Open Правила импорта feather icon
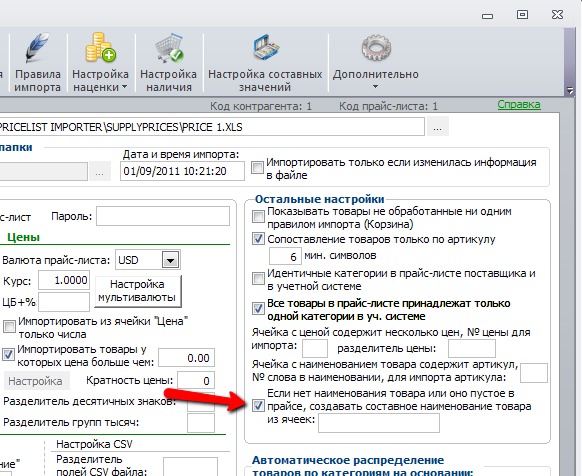Screen dimensions: 582x476 pyautogui.click(x=37, y=48)
